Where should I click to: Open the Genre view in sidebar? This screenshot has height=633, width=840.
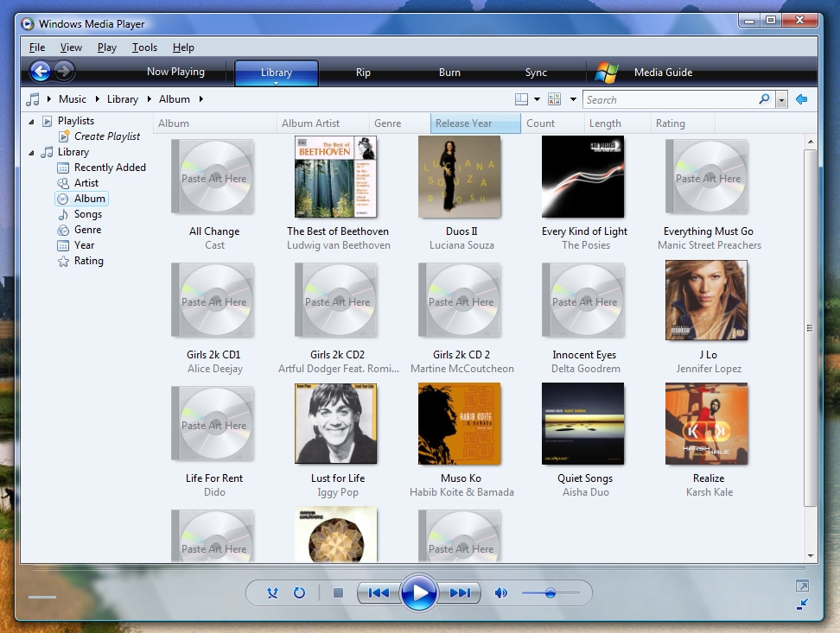87,230
